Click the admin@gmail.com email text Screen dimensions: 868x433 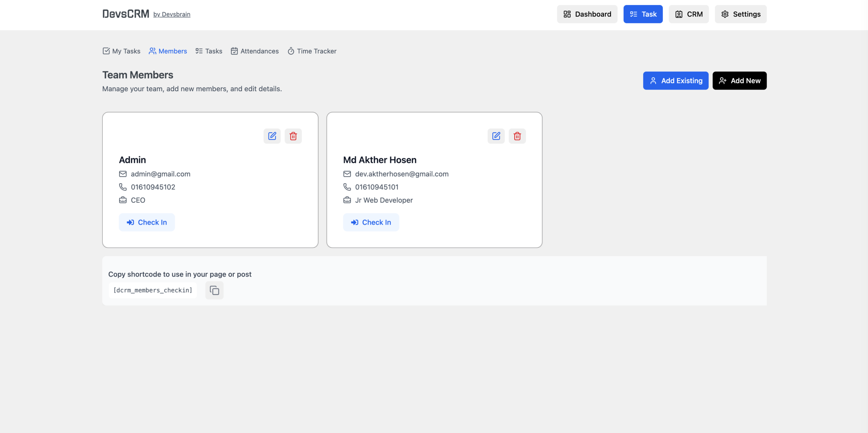click(x=160, y=174)
